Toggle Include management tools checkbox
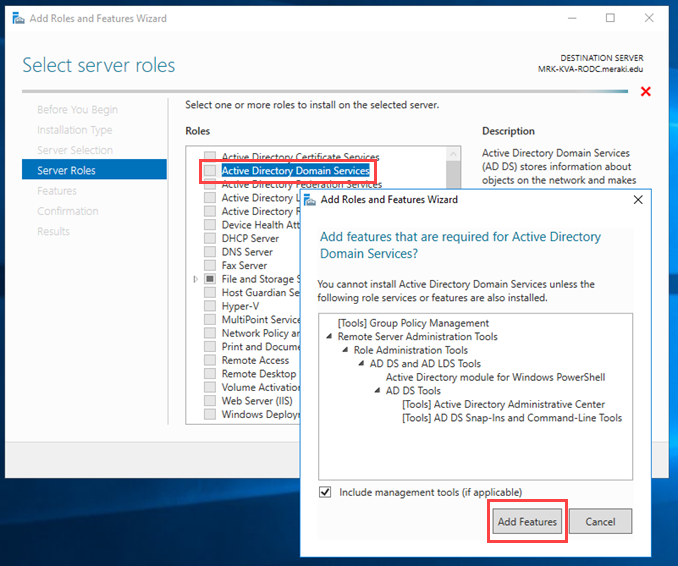 point(325,492)
